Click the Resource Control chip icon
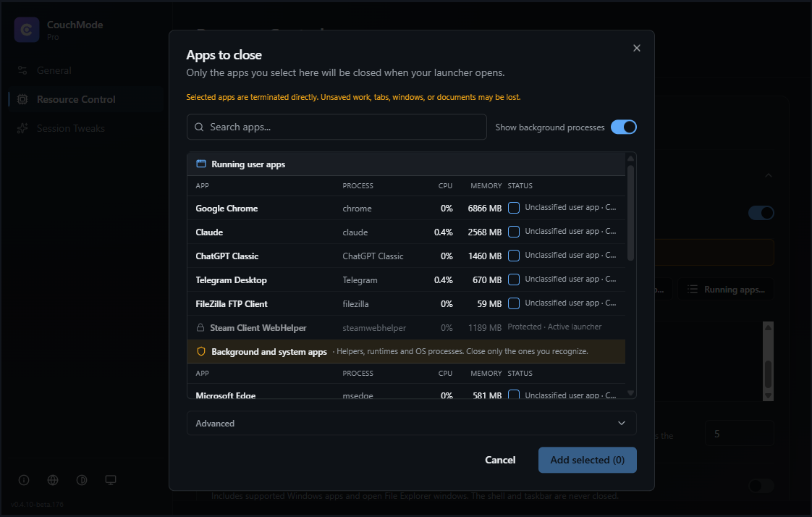The width and height of the screenshot is (812, 517). [x=22, y=99]
